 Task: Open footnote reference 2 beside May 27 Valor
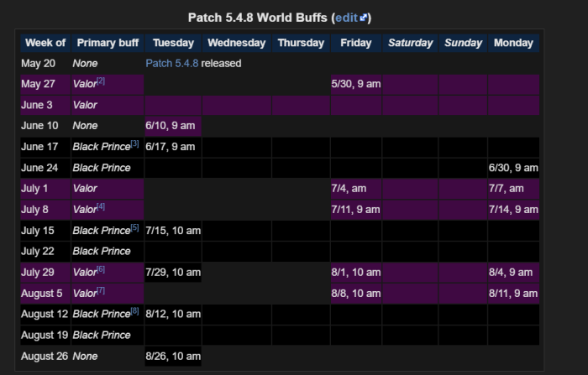101,81
